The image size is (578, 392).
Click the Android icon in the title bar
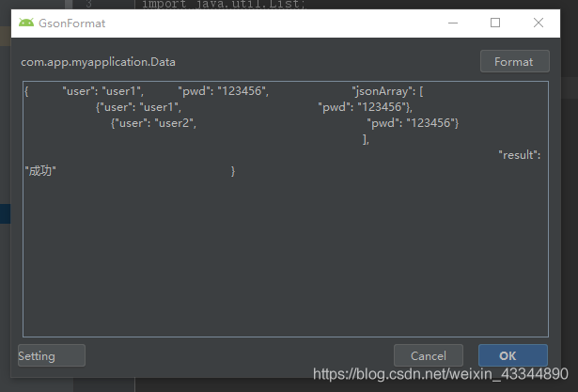point(25,23)
